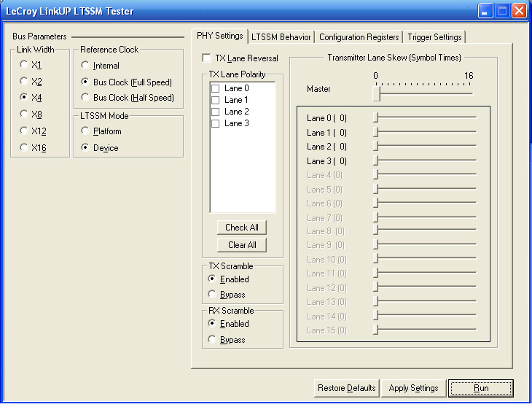
Task: Open the Configuration Registers tab
Action: [x=359, y=37]
